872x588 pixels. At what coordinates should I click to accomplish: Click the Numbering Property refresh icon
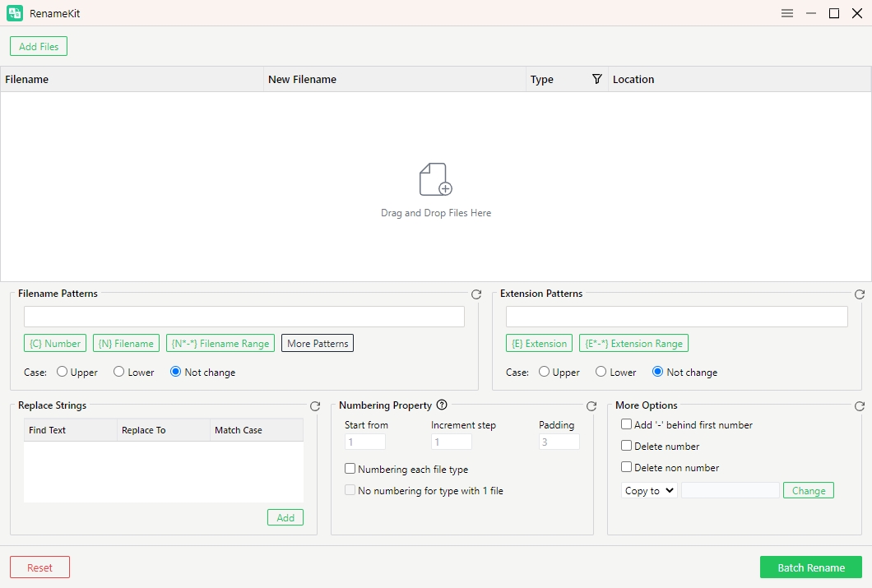pyautogui.click(x=591, y=406)
